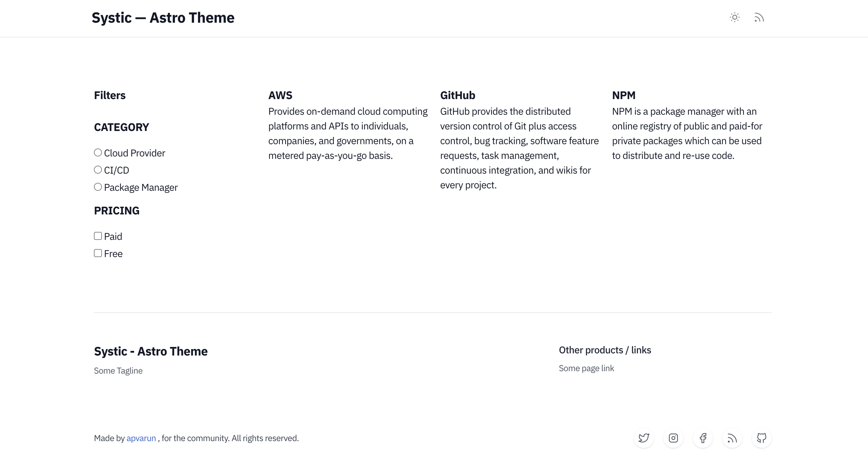This screenshot has width=868, height=473.
Task: Click the footer Systic - Astro Theme heading
Action: [151, 351]
